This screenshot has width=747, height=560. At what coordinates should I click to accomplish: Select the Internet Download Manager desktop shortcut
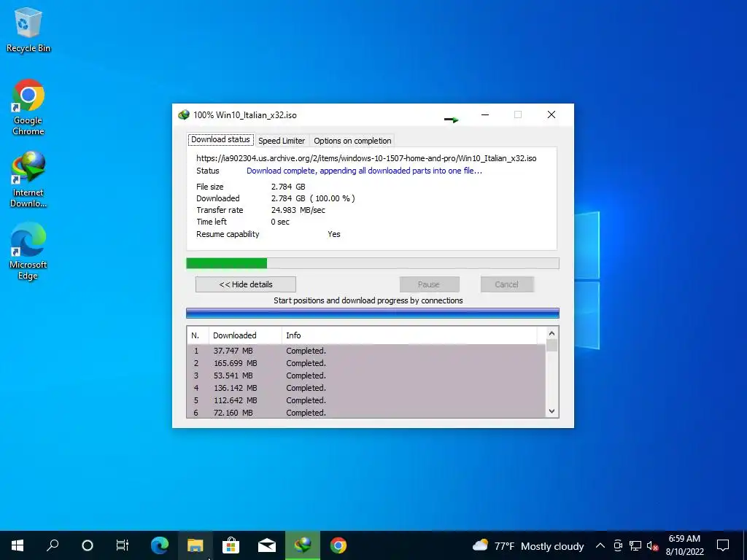28,179
